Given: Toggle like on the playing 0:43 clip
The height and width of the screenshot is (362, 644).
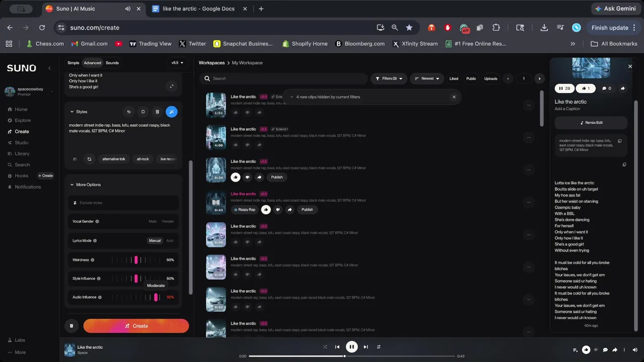Looking at the screenshot, I should (266, 210).
